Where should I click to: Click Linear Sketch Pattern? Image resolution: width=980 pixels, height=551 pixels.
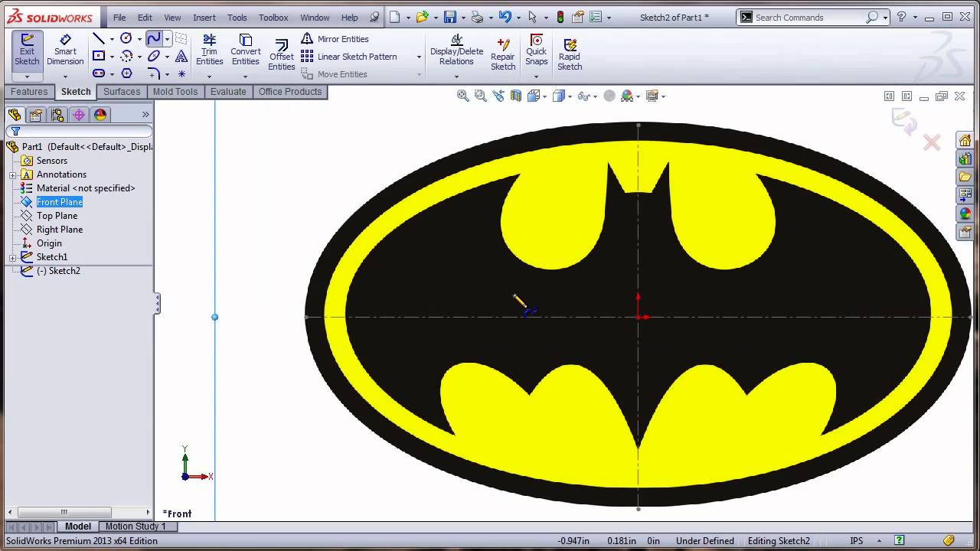(349, 57)
